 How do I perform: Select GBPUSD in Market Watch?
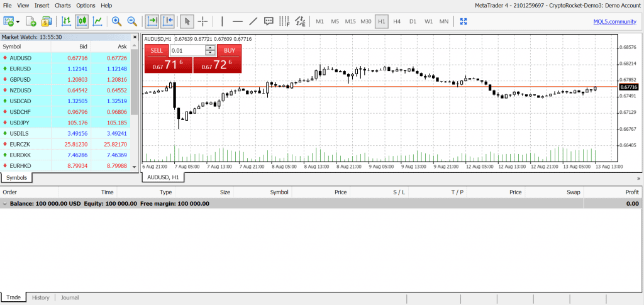[x=65, y=79]
